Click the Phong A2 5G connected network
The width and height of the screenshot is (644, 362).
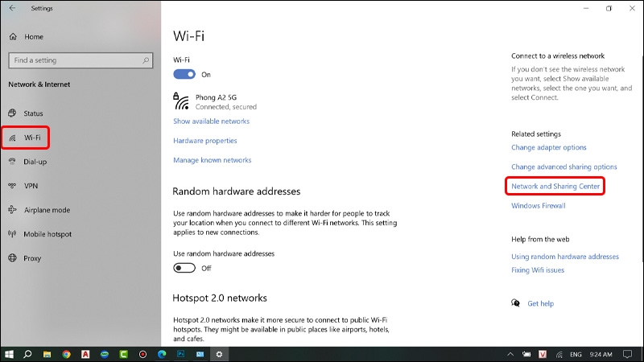click(x=215, y=102)
